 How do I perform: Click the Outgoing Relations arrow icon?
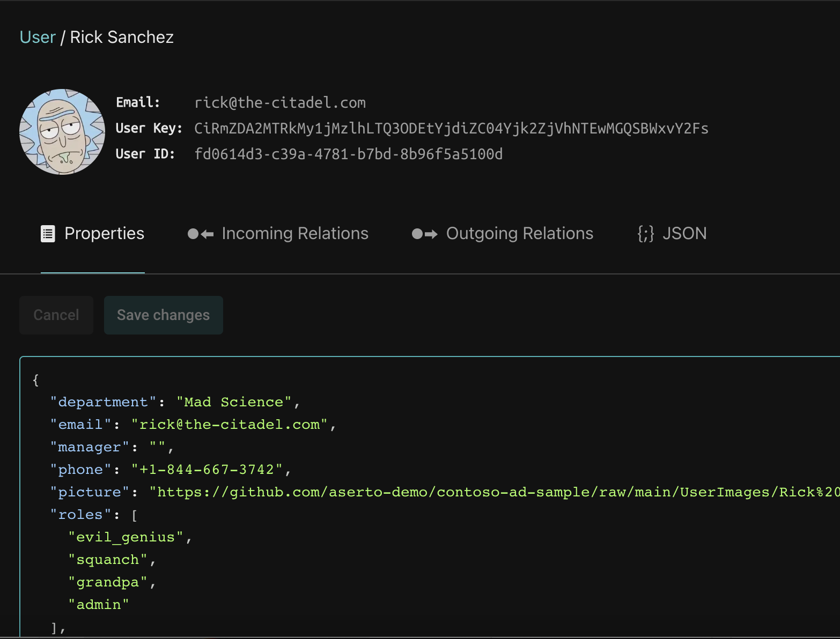click(x=424, y=234)
